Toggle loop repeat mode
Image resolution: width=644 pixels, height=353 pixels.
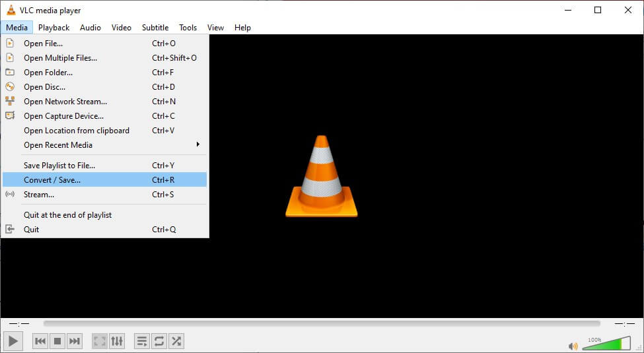coord(159,341)
